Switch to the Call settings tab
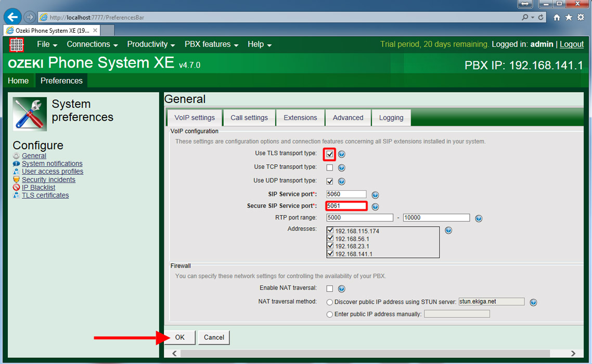The image size is (592, 364). (x=249, y=118)
